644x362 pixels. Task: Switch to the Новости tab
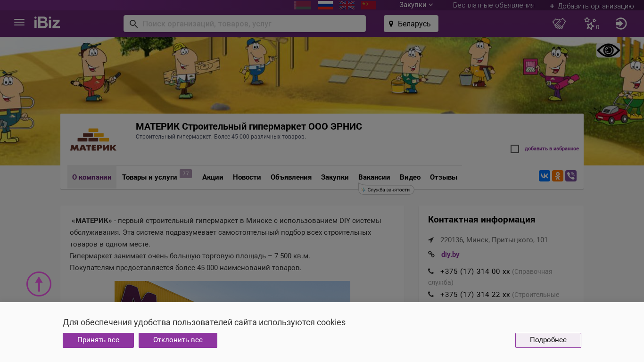coord(247,177)
